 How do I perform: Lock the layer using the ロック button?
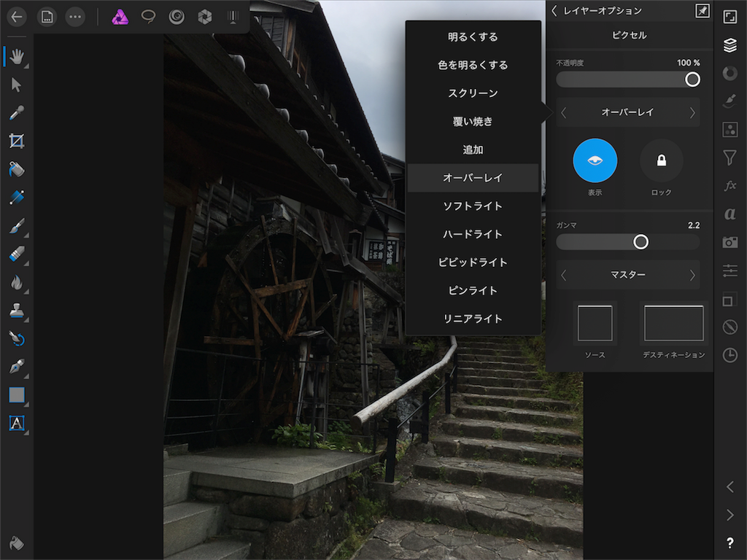coord(661,160)
